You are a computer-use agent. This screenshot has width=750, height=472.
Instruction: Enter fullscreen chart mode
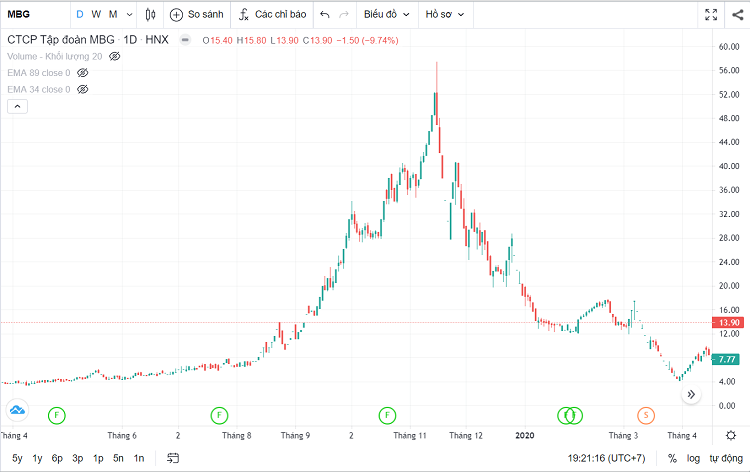711,15
